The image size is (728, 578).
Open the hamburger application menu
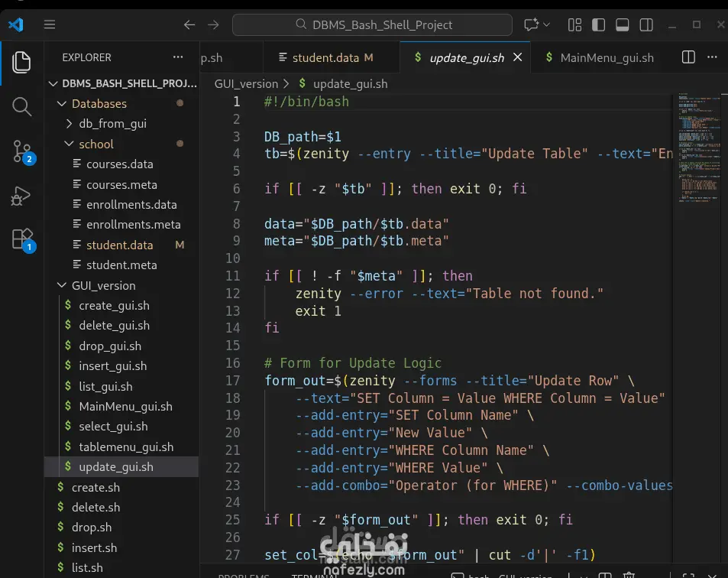click(50, 24)
